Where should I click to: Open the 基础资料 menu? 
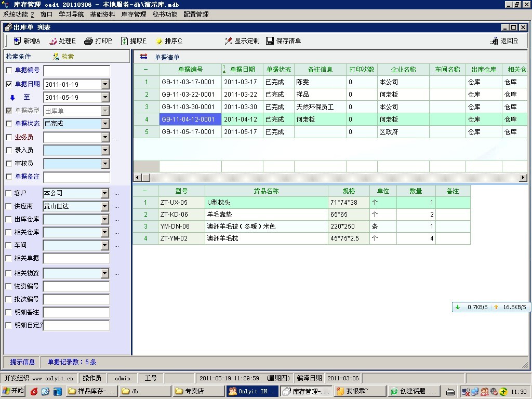(x=102, y=15)
